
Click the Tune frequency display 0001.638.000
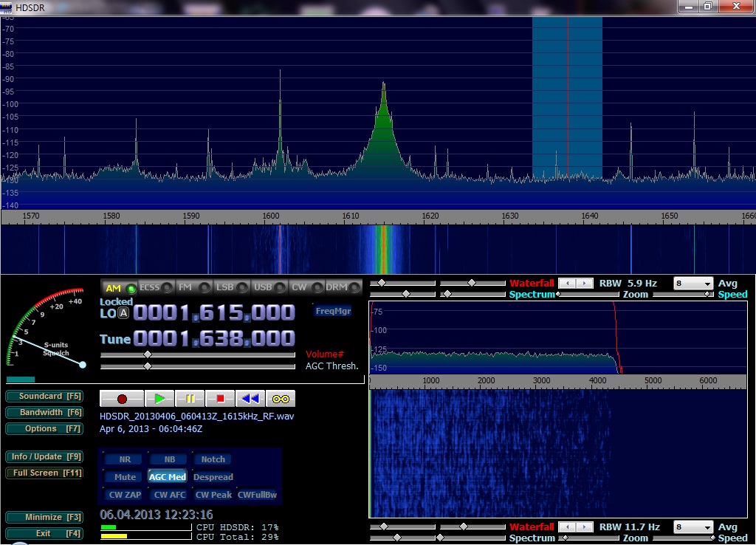[214, 338]
